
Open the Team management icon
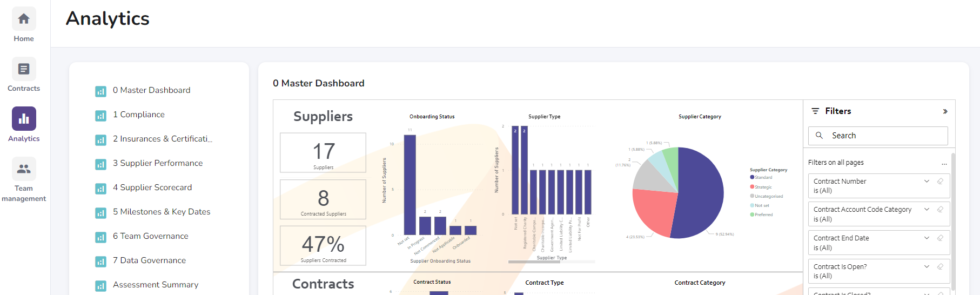[24, 169]
